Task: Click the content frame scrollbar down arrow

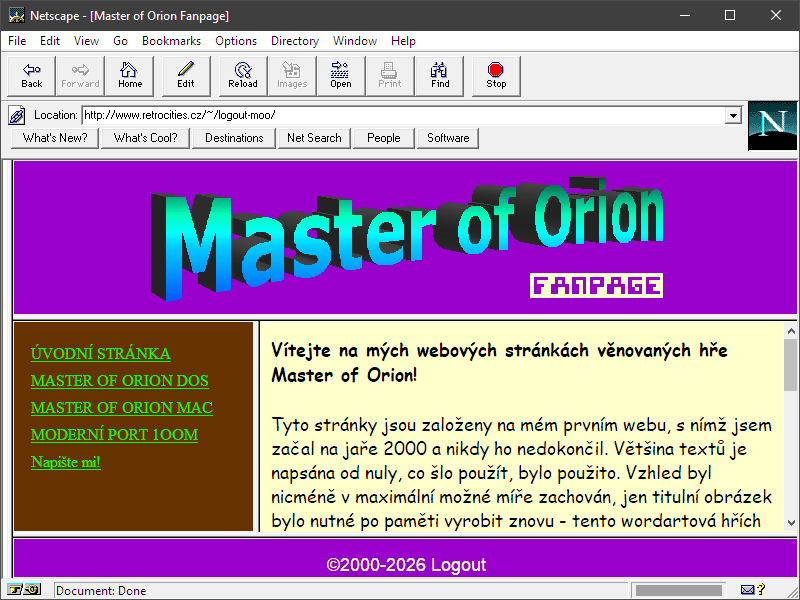Action: click(790, 523)
